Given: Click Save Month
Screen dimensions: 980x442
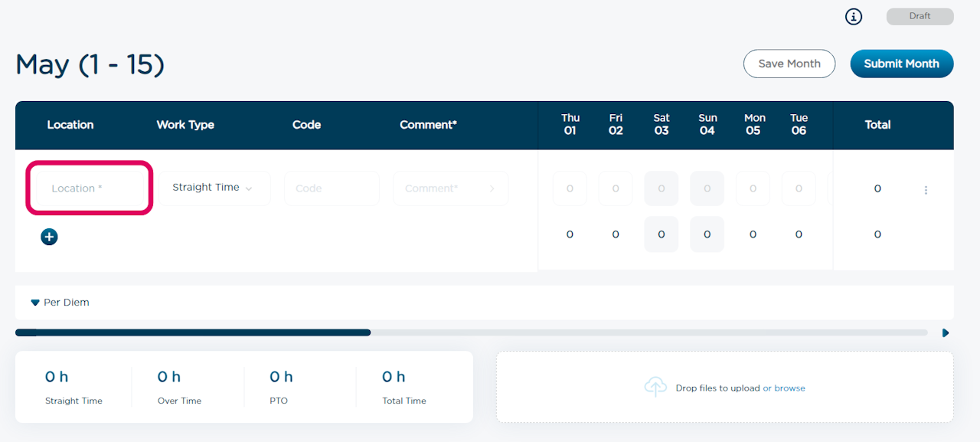Looking at the screenshot, I should click(x=789, y=64).
